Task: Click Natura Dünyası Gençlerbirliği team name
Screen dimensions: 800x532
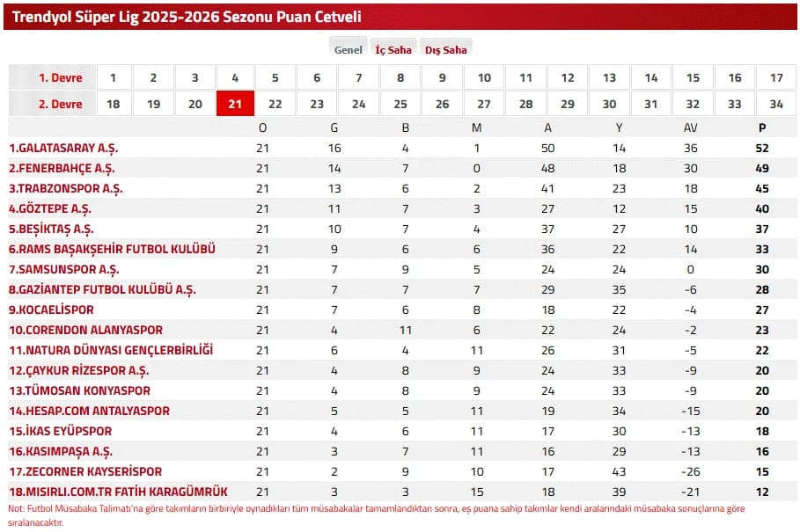Action: click(x=111, y=350)
